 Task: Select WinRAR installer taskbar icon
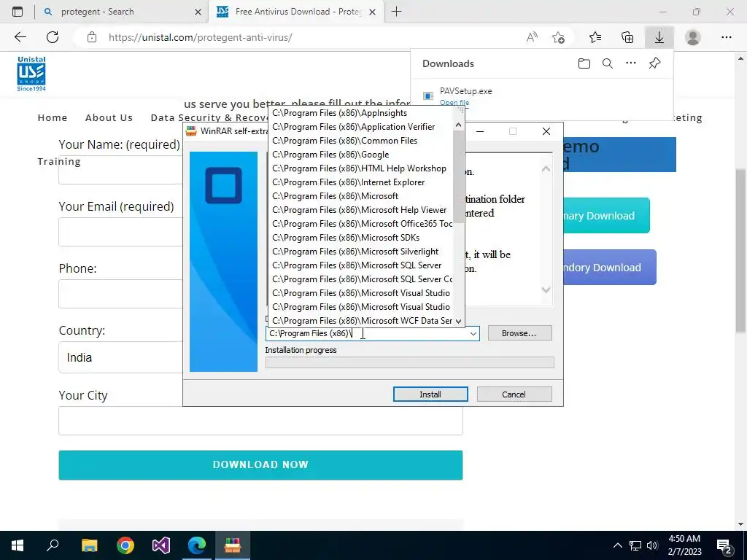click(233, 545)
